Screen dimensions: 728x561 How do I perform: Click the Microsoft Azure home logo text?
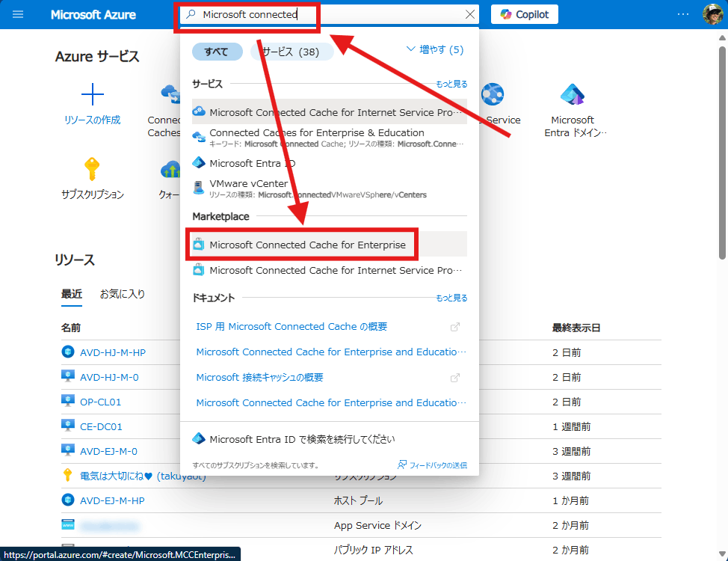click(x=93, y=15)
